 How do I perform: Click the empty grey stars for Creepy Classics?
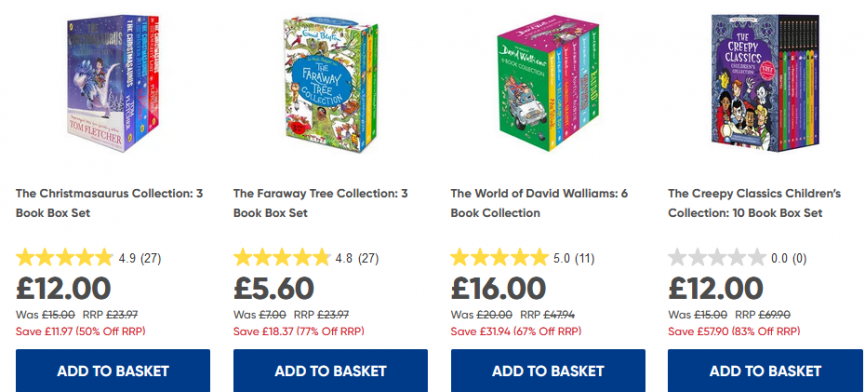[716, 257]
